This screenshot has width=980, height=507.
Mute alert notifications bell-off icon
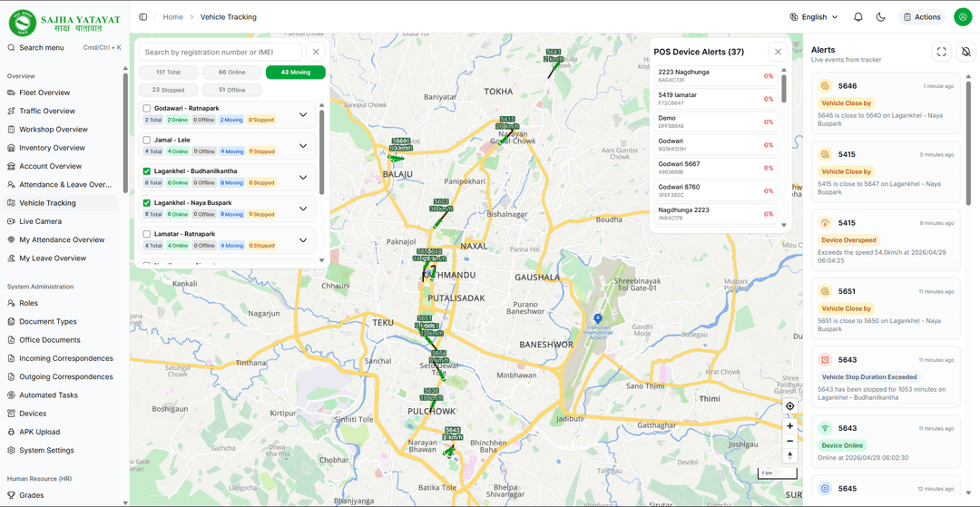[x=967, y=52]
